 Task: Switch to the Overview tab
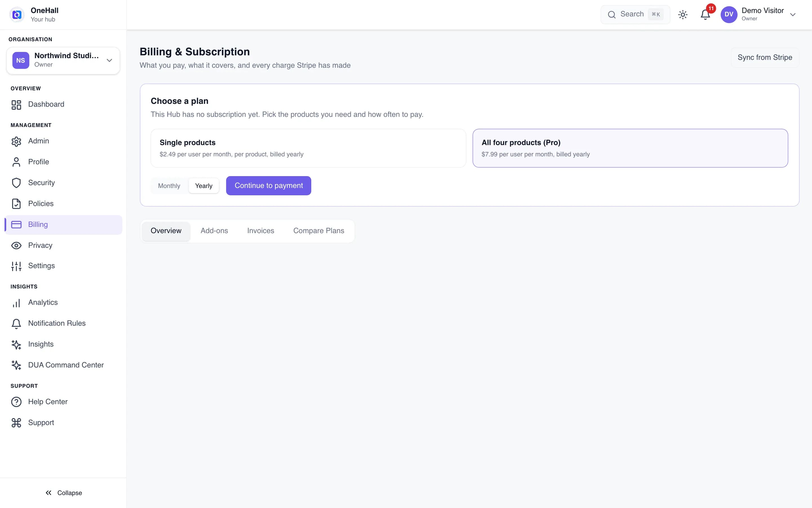[x=166, y=231]
